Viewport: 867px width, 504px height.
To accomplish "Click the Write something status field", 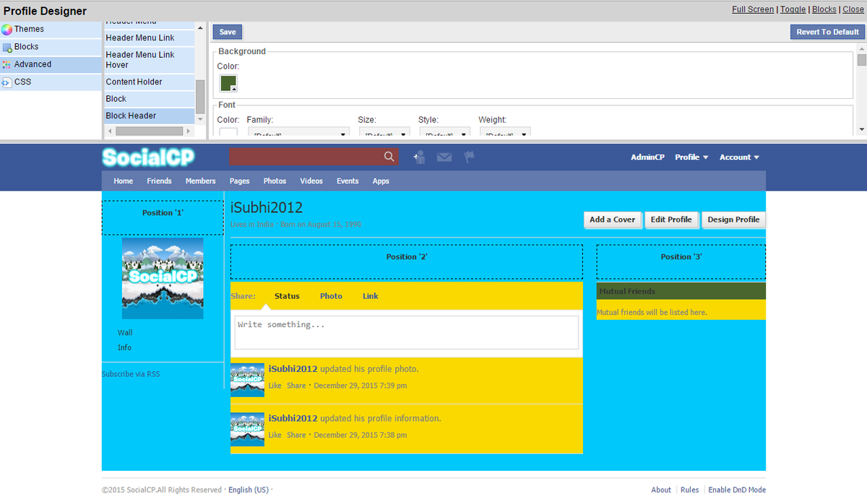I will (406, 331).
